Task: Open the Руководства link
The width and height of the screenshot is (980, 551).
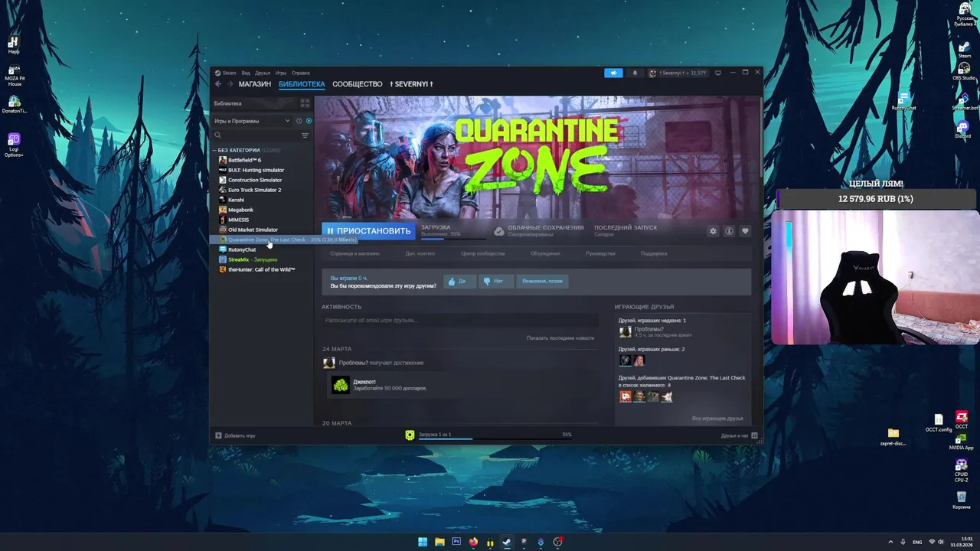Action: (600, 253)
